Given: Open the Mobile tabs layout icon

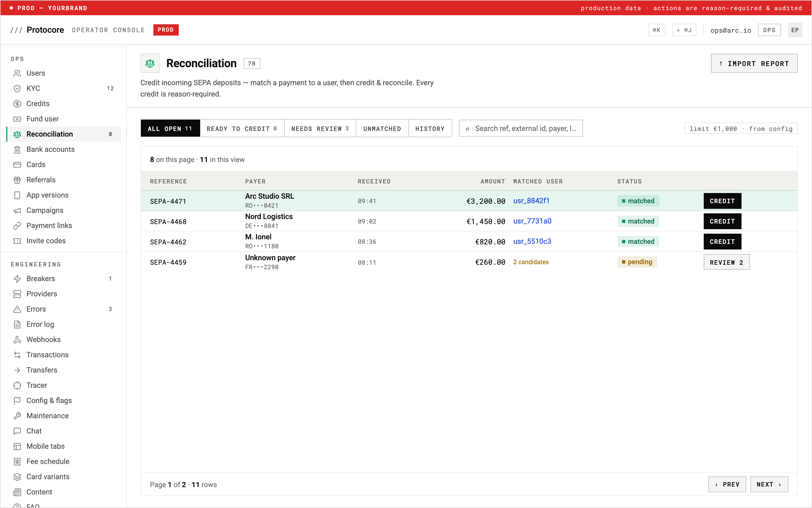Looking at the screenshot, I should tap(17, 446).
